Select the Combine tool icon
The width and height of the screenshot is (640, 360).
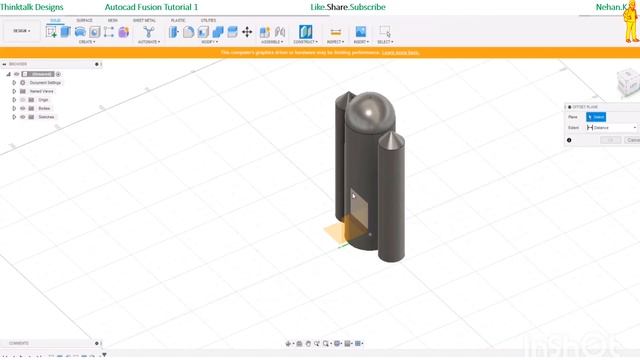[218, 32]
